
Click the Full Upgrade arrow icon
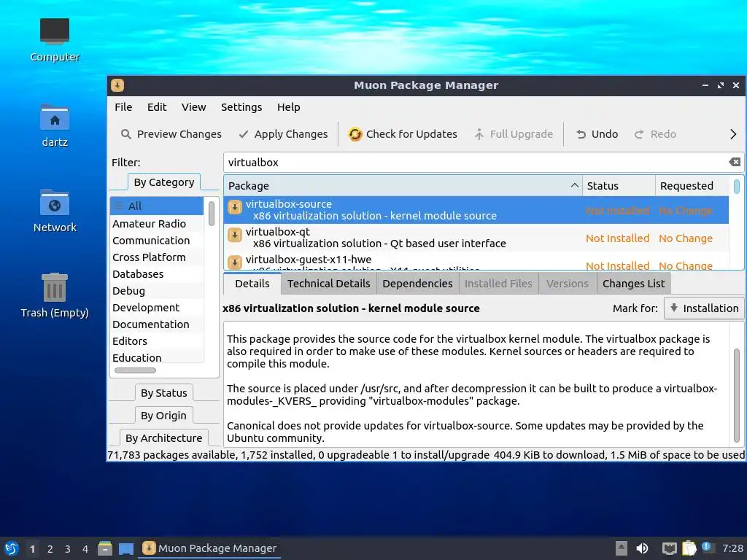[479, 134]
